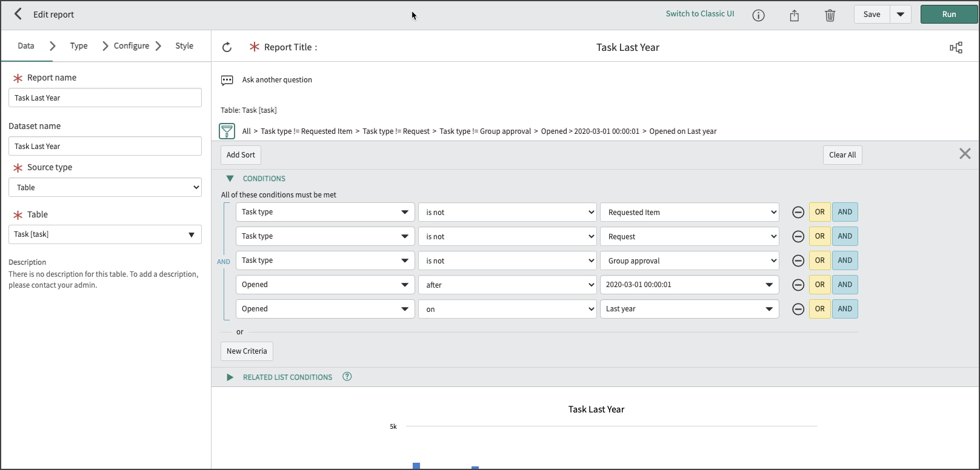This screenshot has width=980, height=470.
Task: Click the share report icon
Action: [795, 15]
